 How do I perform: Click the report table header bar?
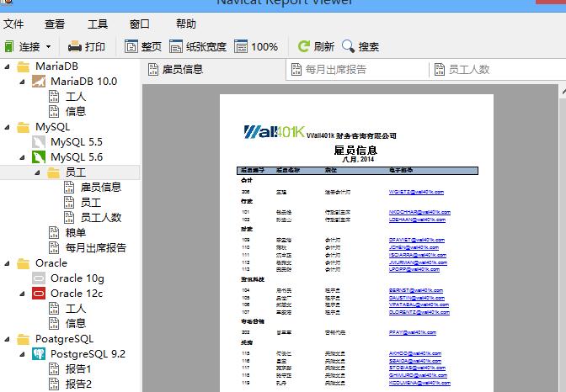[x=357, y=171]
